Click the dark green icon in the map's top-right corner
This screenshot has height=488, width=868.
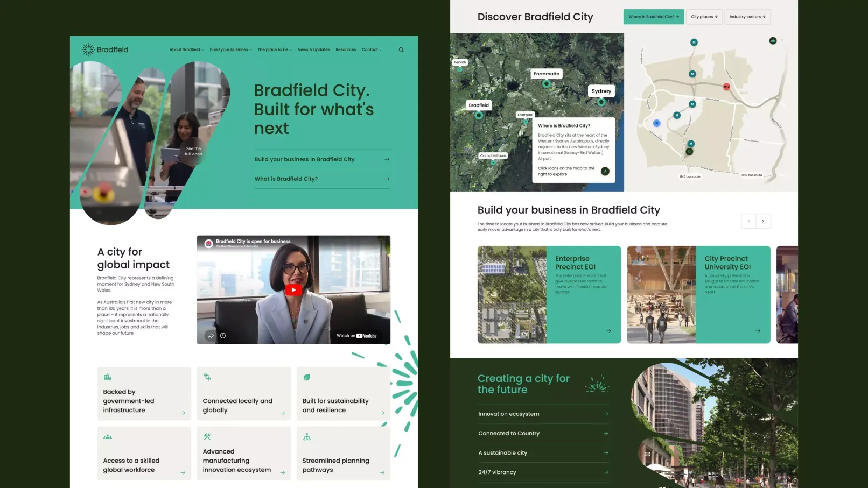point(773,40)
